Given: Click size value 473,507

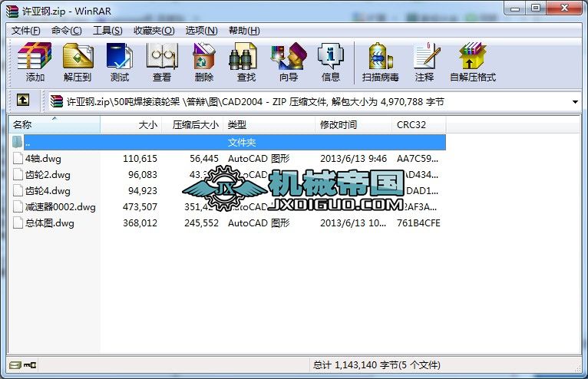Looking at the screenshot, I should (x=140, y=207).
